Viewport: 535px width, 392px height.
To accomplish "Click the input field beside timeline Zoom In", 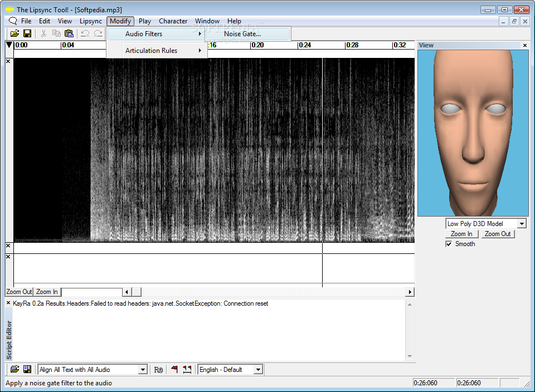I will [92, 292].
